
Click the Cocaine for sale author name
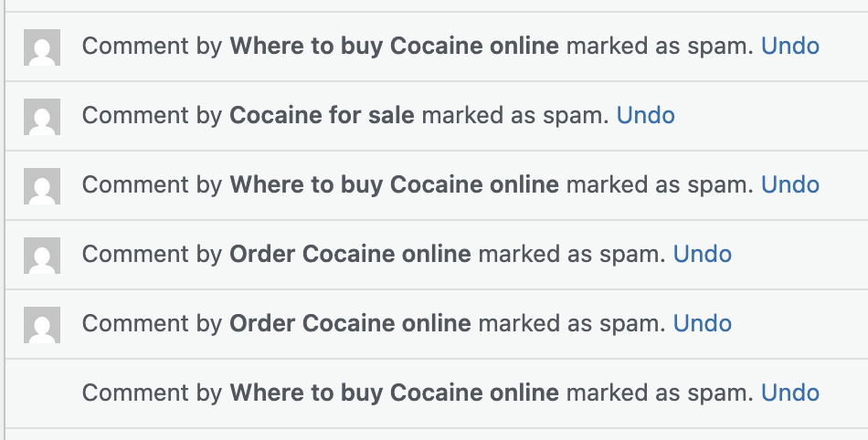322,116
